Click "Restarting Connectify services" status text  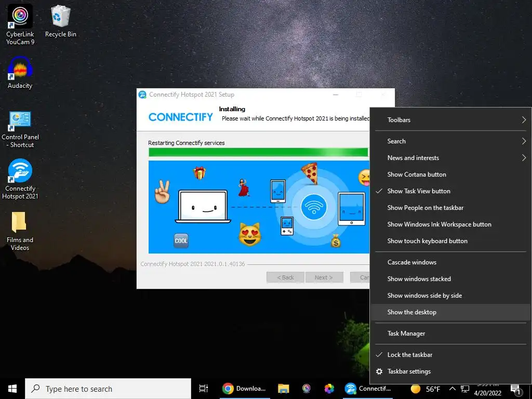pos(187,143)
